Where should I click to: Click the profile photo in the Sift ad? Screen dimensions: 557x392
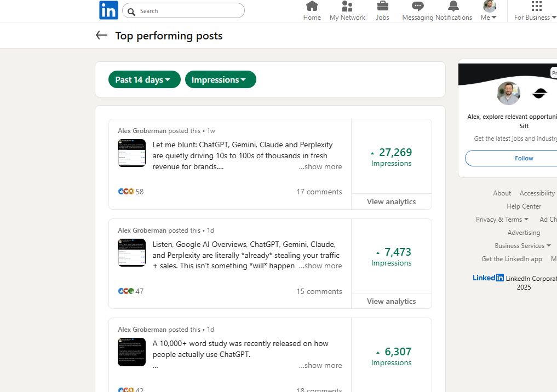pyautogui.click(x=508, y=94)
